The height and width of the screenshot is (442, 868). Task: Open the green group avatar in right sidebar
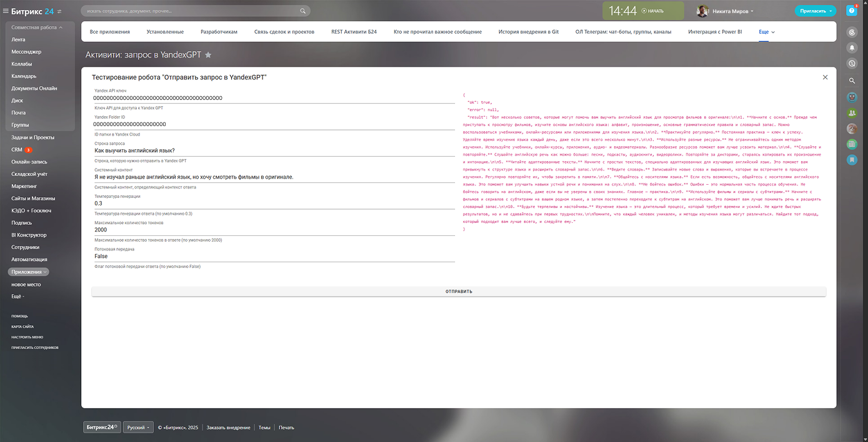[852, 113]
